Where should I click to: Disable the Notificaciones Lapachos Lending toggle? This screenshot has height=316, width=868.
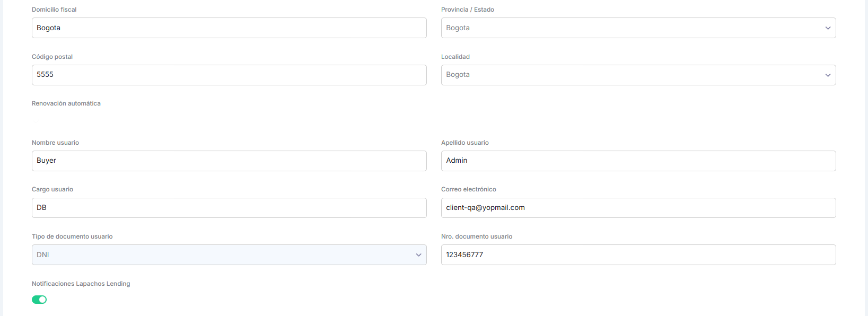[x=39, y=300]
